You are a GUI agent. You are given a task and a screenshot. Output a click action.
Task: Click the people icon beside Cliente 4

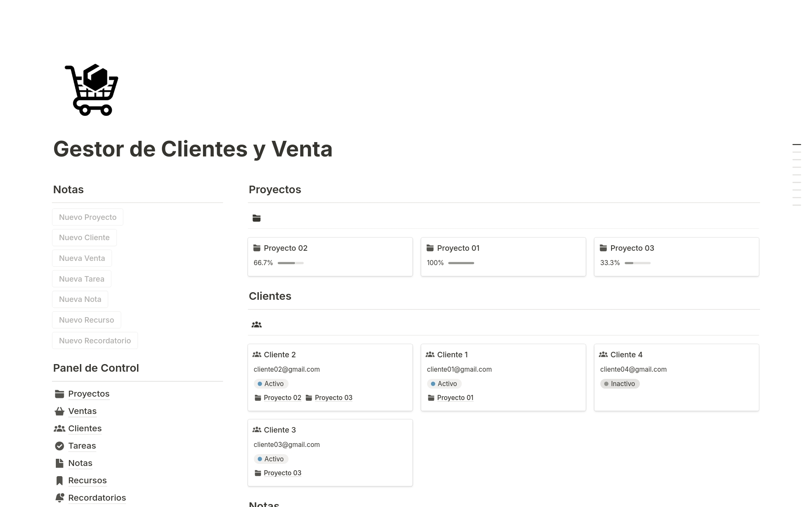click(x=604, y=354)
